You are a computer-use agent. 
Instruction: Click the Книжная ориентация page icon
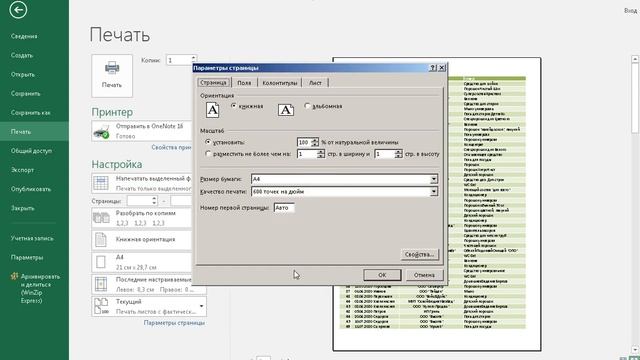101,240
